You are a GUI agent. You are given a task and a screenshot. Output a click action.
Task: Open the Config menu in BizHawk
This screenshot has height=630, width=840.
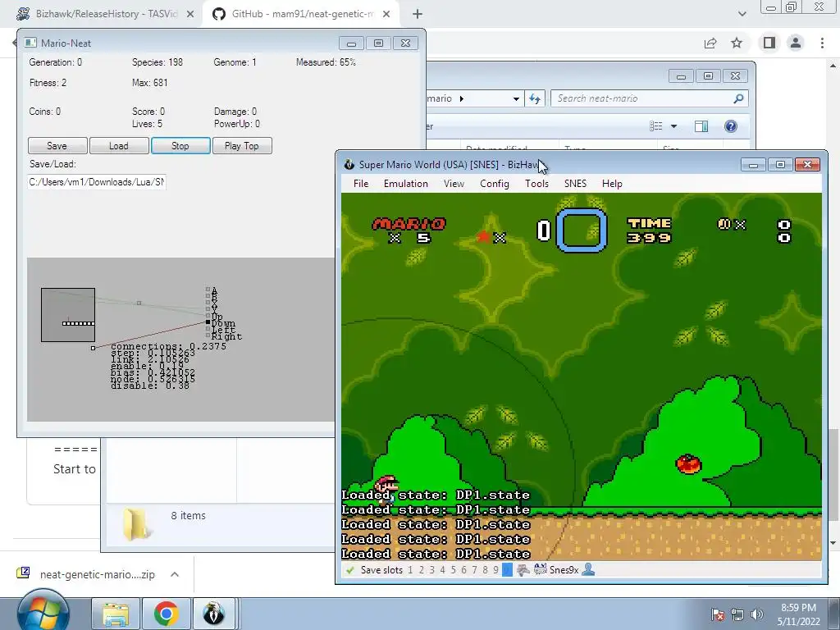(494, 184)
